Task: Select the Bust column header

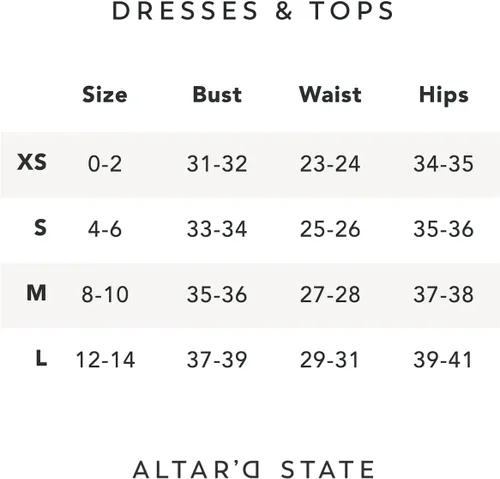Action: (x=217, y=95)
